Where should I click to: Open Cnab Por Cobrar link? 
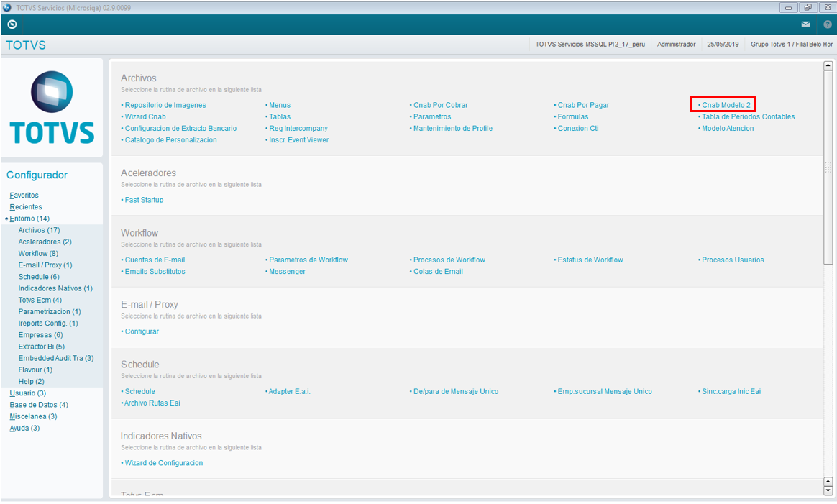pos(440,106)
